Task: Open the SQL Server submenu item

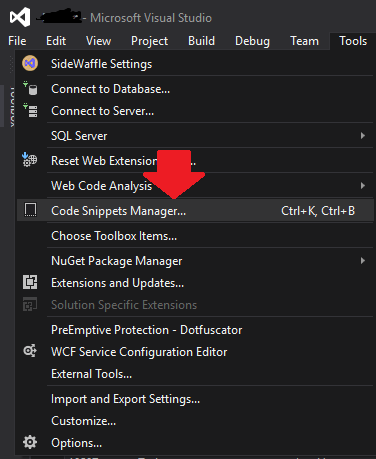Action: pos(195,136)
